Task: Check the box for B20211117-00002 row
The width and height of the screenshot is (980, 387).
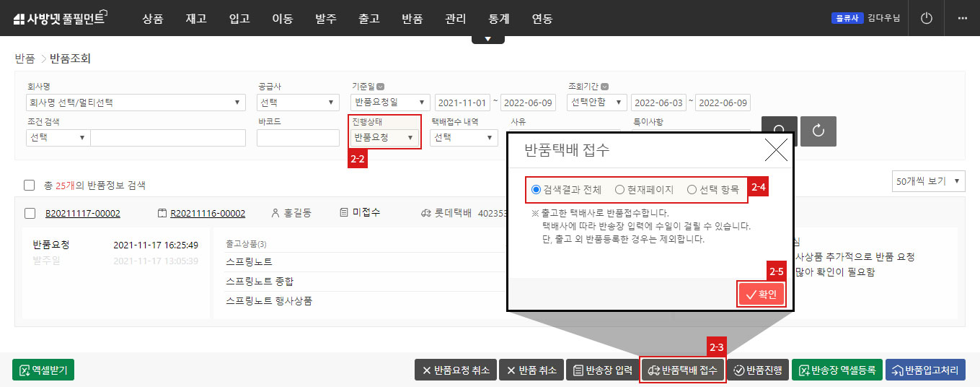Action: click(30, 214)
